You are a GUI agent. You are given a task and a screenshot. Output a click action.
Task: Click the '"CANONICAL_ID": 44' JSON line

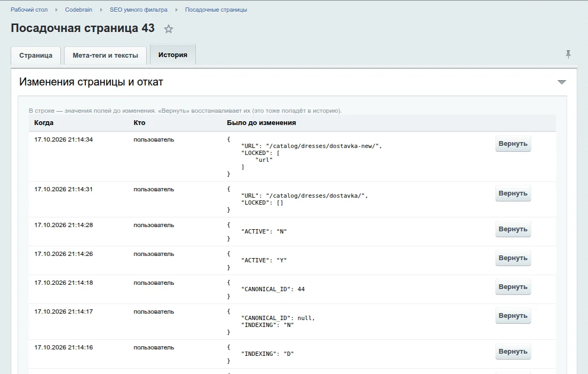[x=273, y=289]
